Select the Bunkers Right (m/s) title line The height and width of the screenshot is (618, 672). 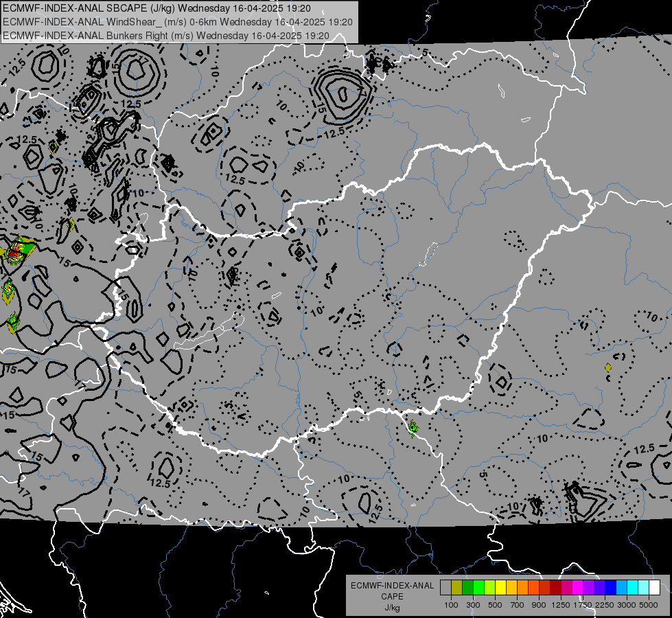tap(166, 36)
